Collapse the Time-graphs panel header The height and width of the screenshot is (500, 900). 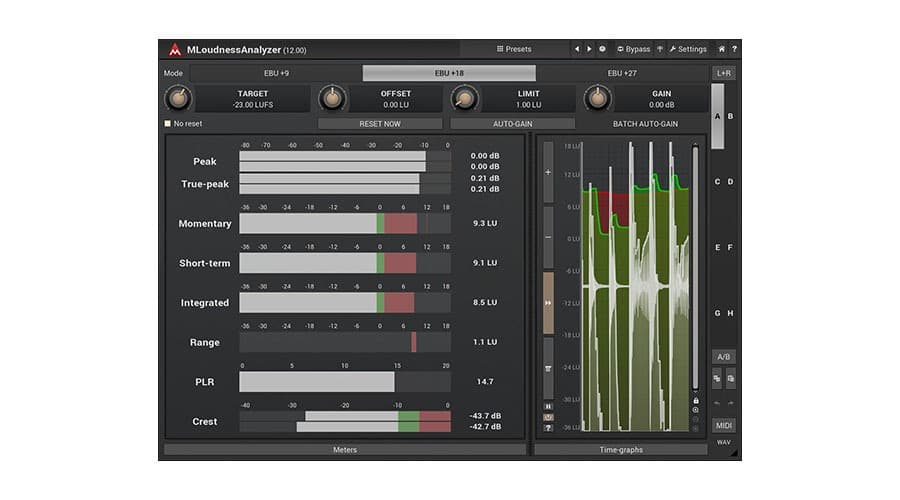coord(621,450)
